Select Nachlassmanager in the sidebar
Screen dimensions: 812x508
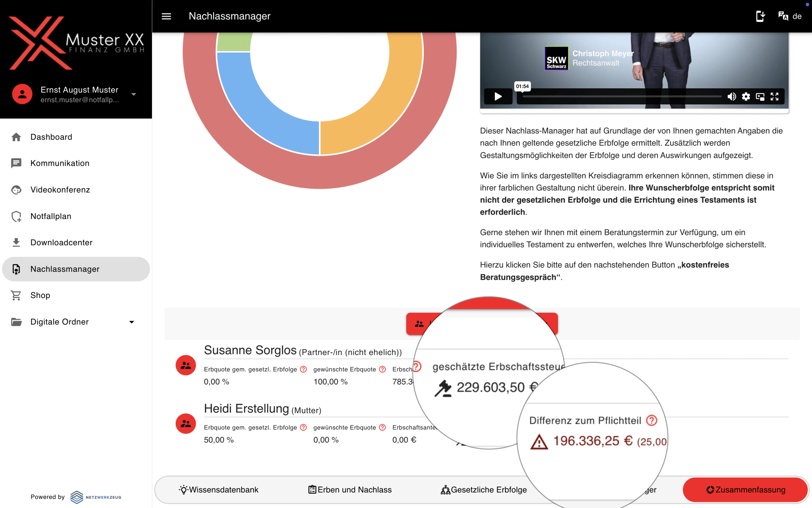[x=76, y=269]
